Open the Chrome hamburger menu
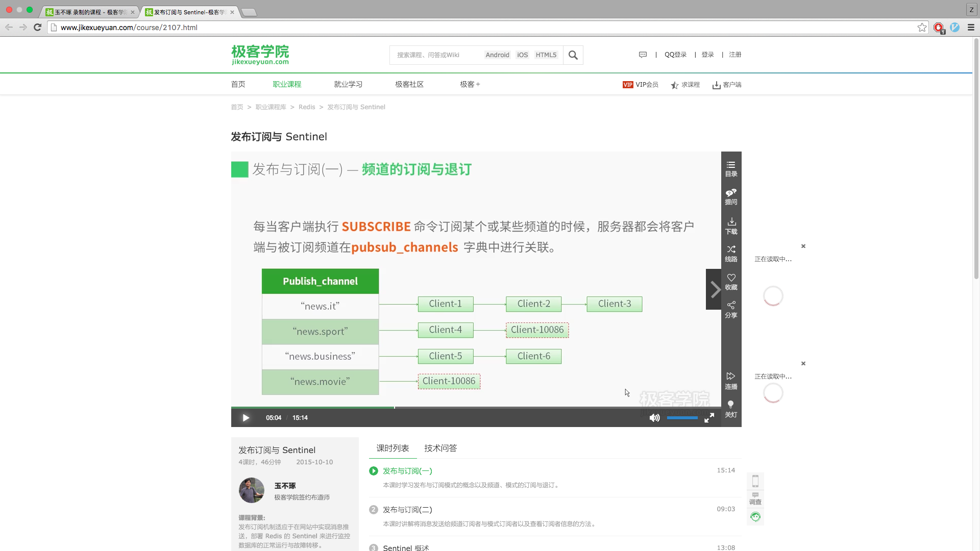The image size is (980, 551). coord(971,28)
